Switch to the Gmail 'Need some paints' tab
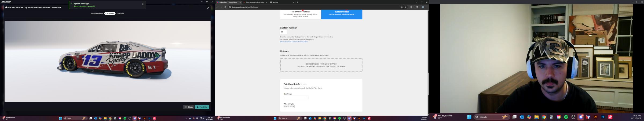 pyautogui.click(x=255, y=2)
